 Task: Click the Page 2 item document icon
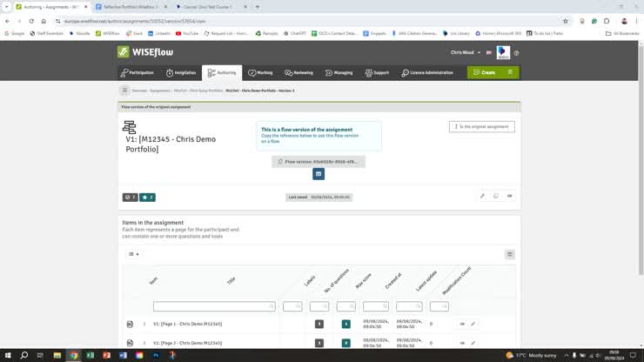(130, 343)
